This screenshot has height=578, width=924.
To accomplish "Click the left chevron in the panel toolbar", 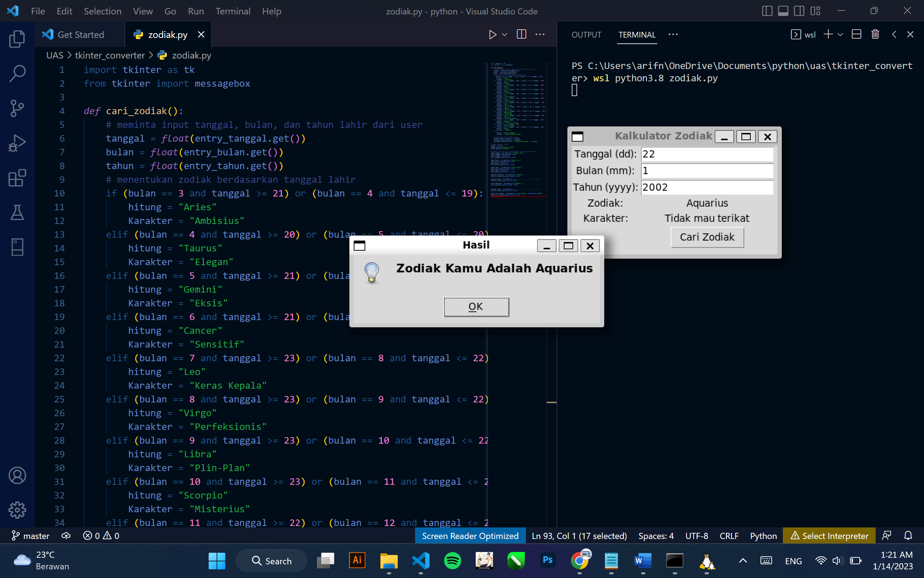I will click(894, 34).
